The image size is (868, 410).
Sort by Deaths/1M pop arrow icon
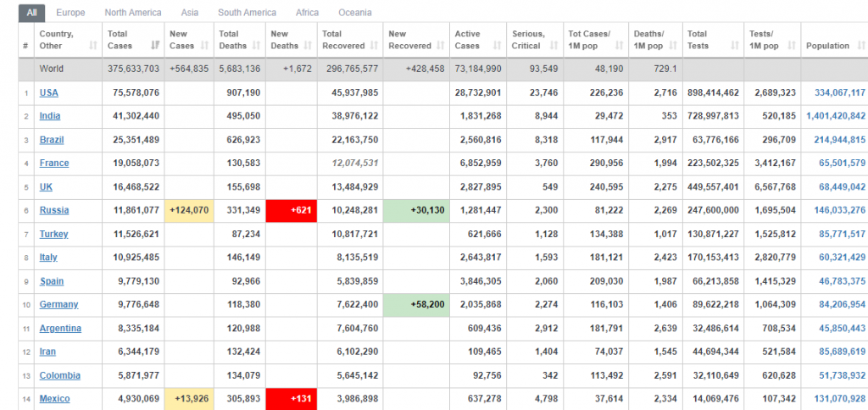pyautogui.click(x=673, y=46)
